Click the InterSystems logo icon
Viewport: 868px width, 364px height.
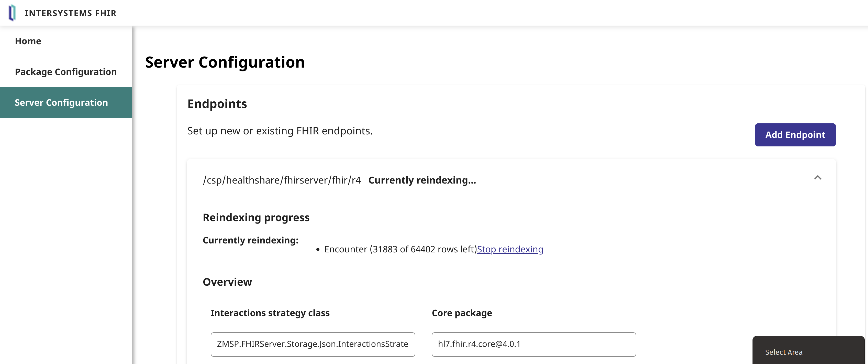pyautogui.click(x=12, y=13)
